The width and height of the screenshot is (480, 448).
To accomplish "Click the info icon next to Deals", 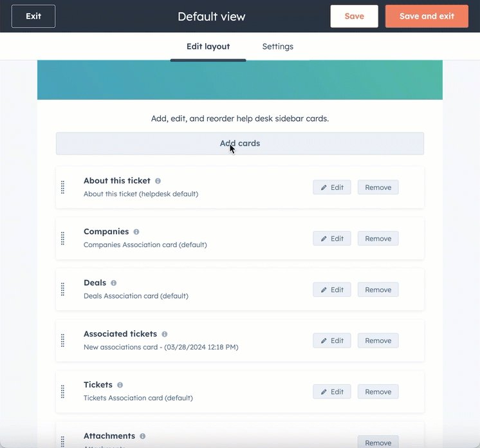I will [114, 283].
